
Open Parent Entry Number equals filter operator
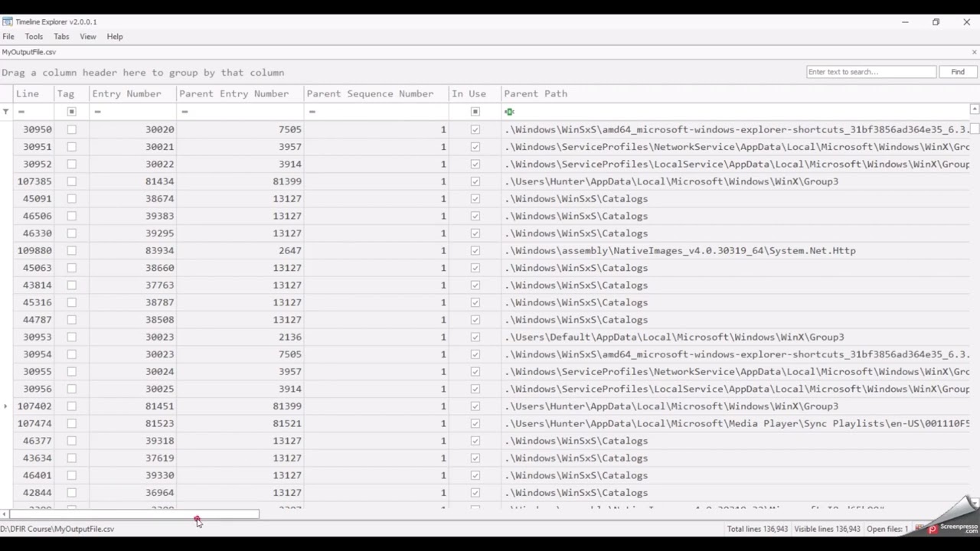pyautogui.click(x=185, y=112)
